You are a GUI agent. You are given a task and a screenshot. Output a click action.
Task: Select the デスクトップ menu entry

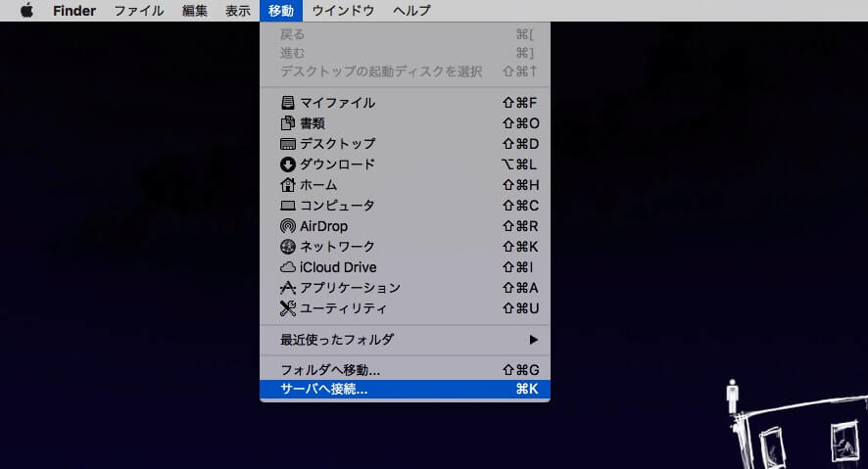pyautogui.click(x=405, y=144)
